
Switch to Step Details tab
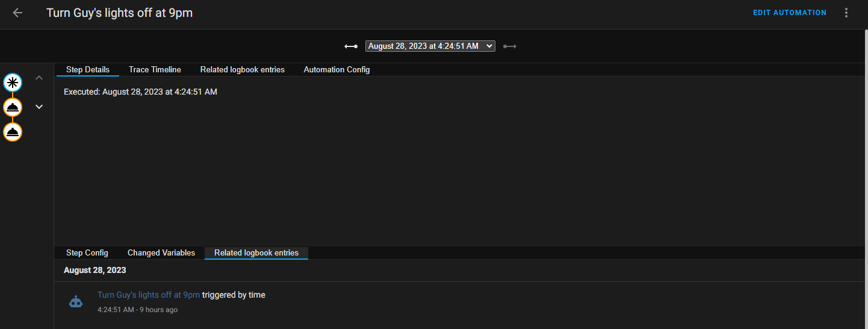coord(88,69)
